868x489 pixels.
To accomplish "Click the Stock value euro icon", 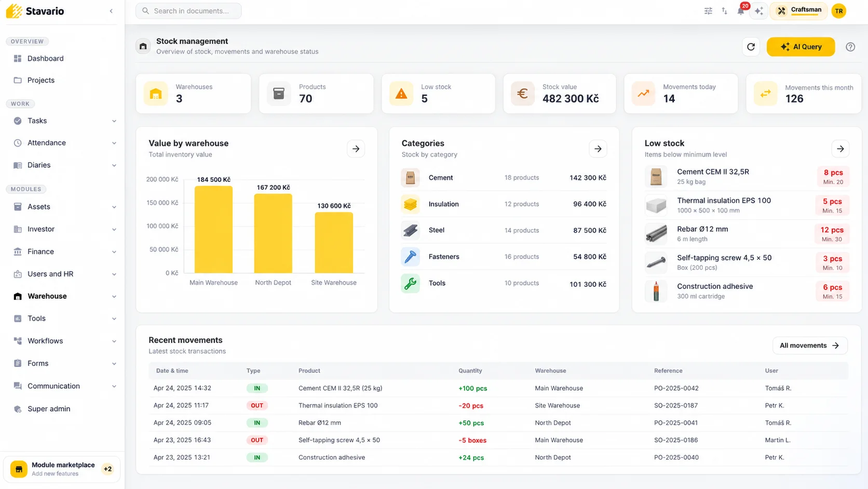I will pyautogui.click(x=523, y=94).
